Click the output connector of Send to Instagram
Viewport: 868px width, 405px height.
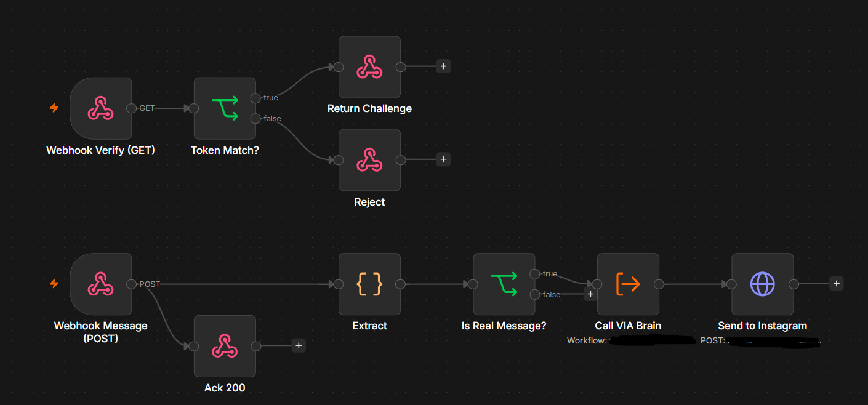pyautogui.click(x=793, y=284)
